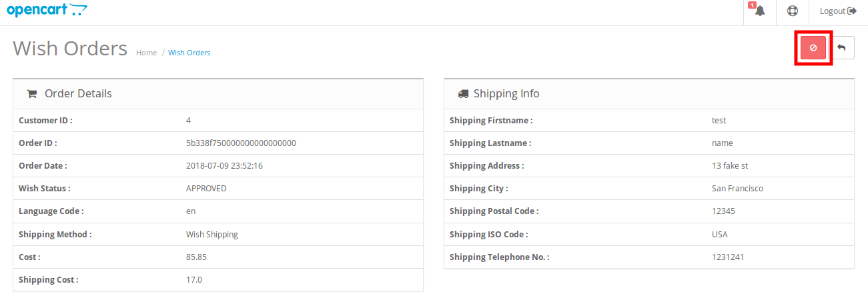Click the truck icon beside Shipping Info
The height and width of the screenshot is (300, 868).
point(463,94)
